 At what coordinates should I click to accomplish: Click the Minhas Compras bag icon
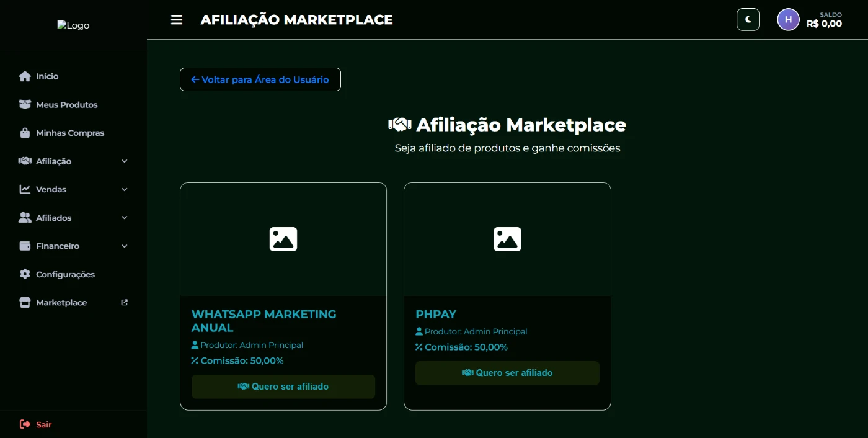click(x=25, y=133)
